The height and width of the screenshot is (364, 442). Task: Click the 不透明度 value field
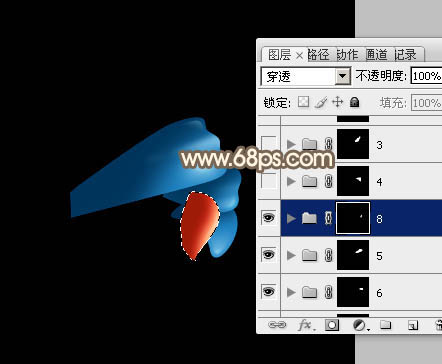point(427,76)
